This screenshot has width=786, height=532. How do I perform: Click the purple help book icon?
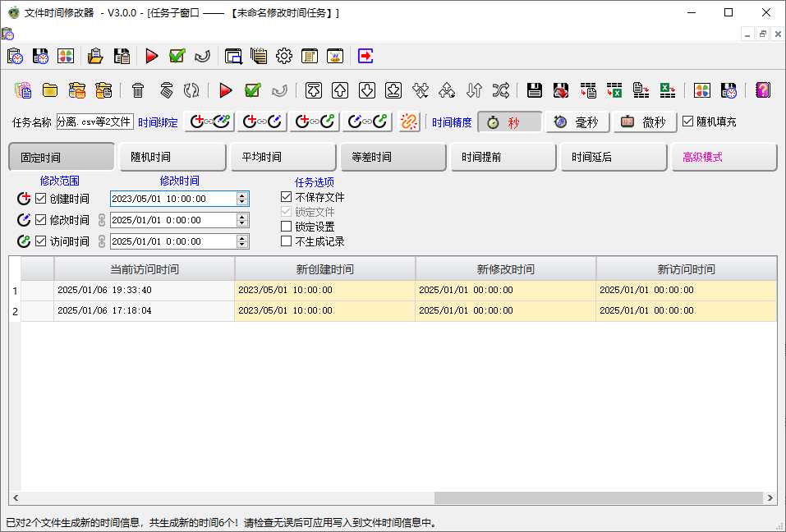pos(763,90)
